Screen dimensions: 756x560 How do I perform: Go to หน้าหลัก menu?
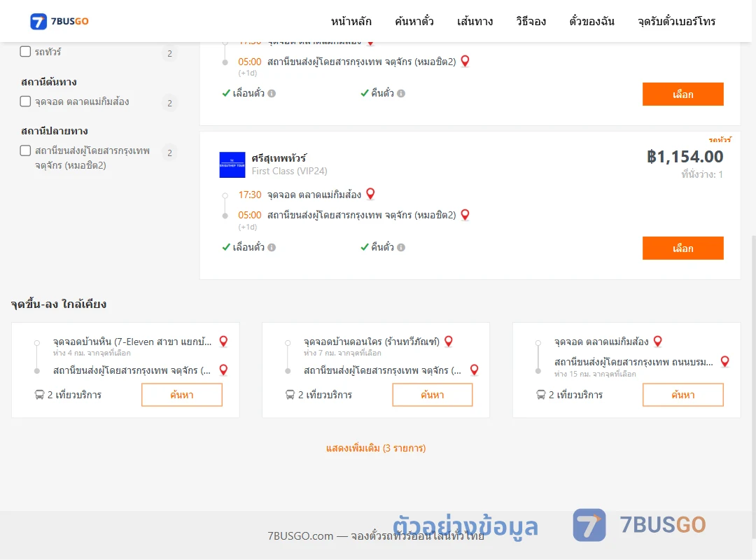[351, 21]
